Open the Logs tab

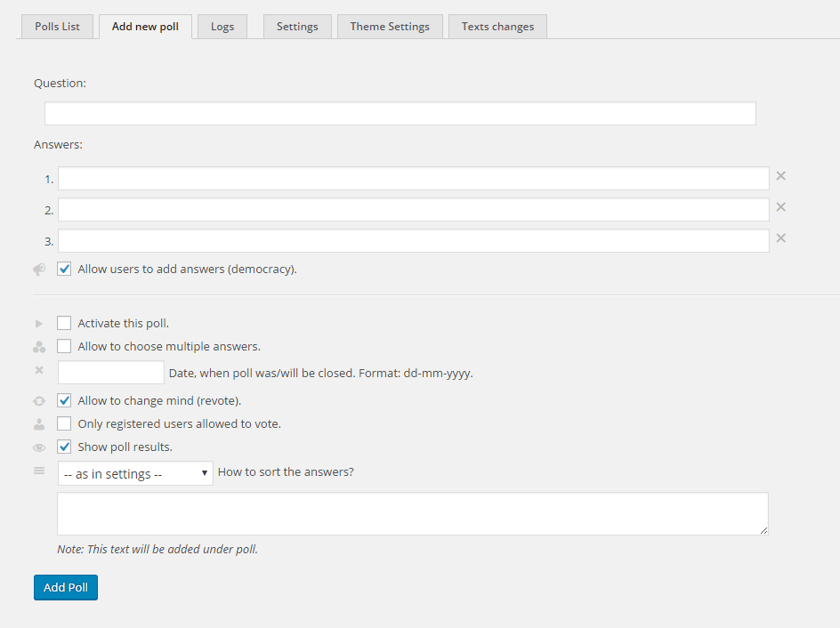222,26
